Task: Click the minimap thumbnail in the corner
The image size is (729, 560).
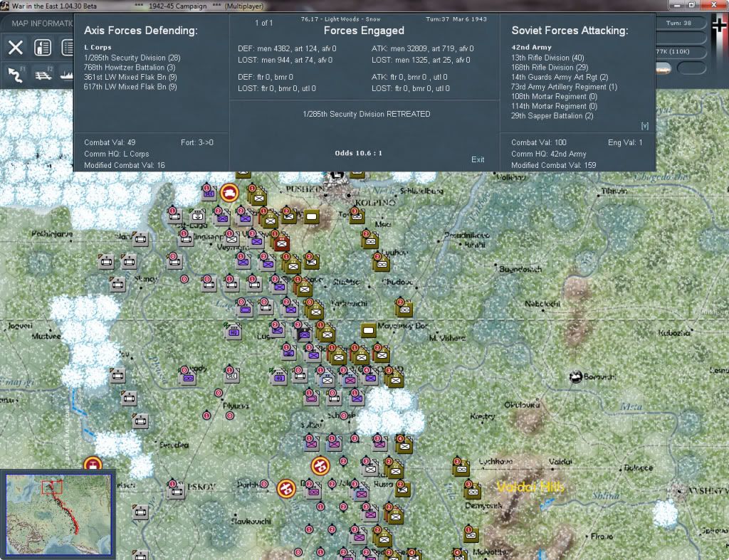Action: [58, 514]
